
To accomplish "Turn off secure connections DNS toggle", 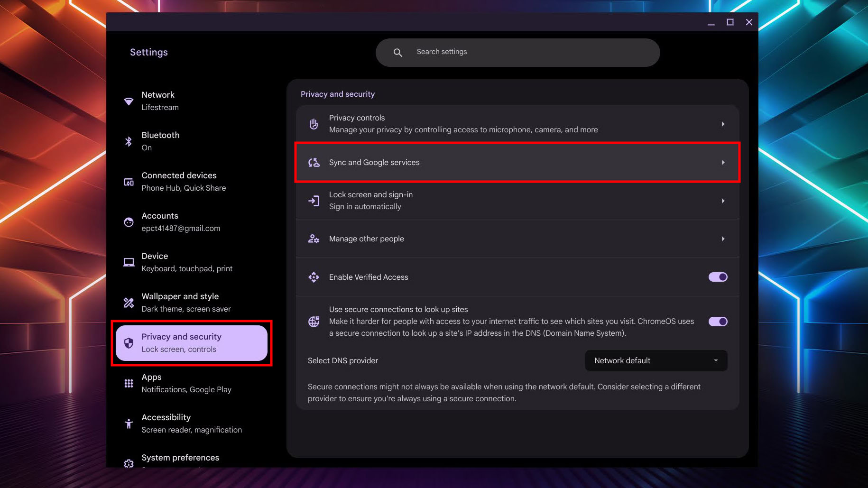I will tap(718, 322).
